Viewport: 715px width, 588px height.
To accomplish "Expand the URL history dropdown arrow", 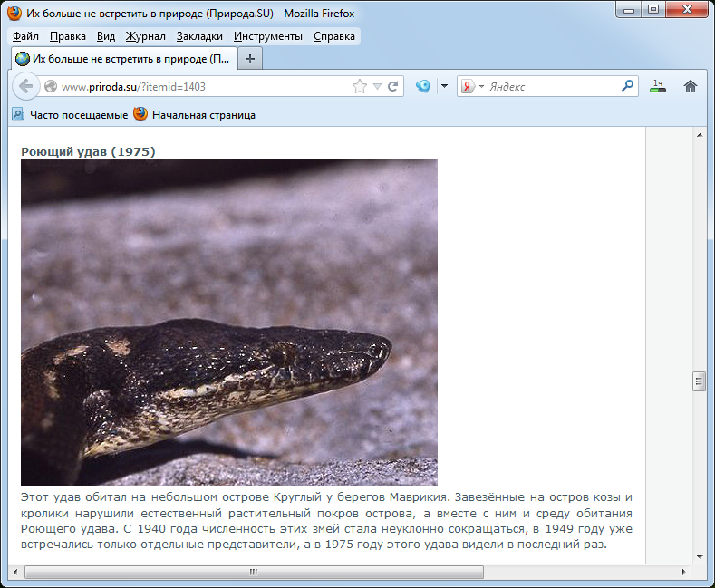I will coord(377,87).
